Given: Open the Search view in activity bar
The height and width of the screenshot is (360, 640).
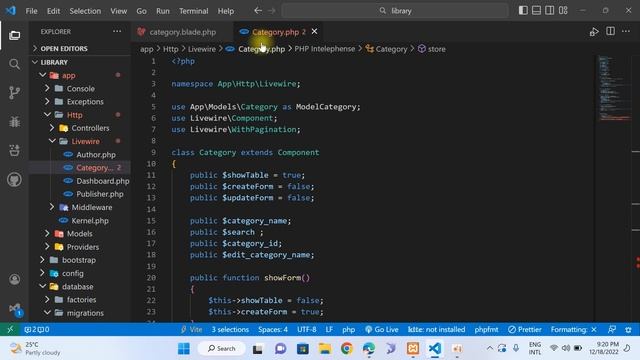Looking at the screenshot, I should click(14, 64).
